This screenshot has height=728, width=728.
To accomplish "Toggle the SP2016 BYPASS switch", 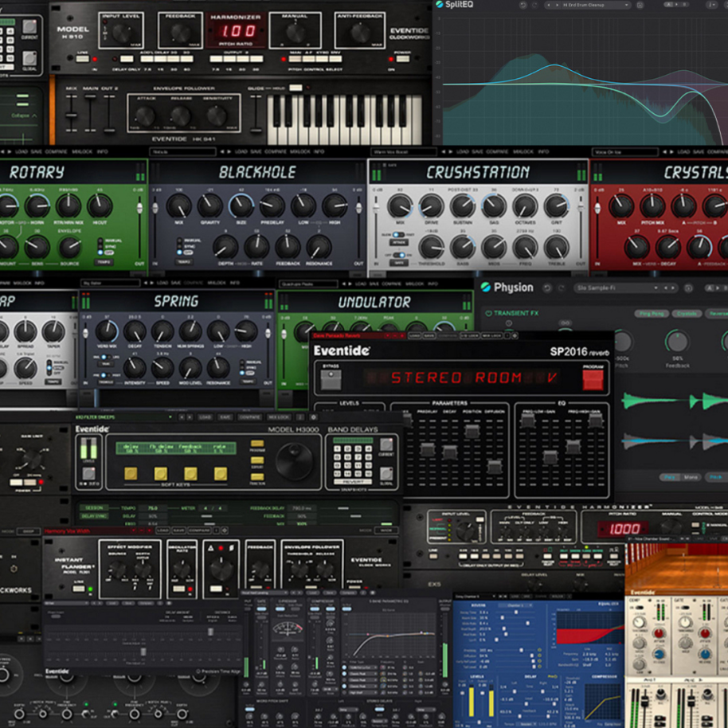I will tap(331, 380).
